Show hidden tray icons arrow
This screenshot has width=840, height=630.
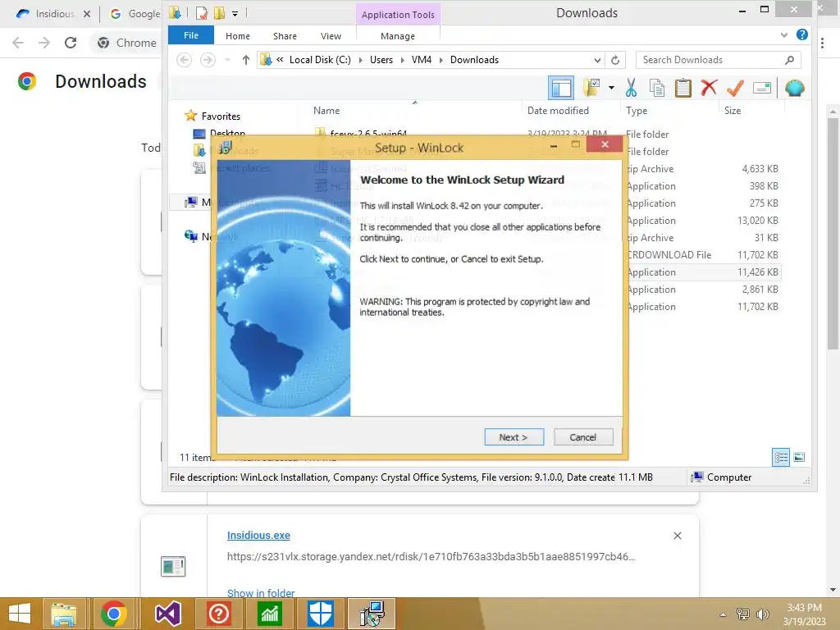[724, 614]
